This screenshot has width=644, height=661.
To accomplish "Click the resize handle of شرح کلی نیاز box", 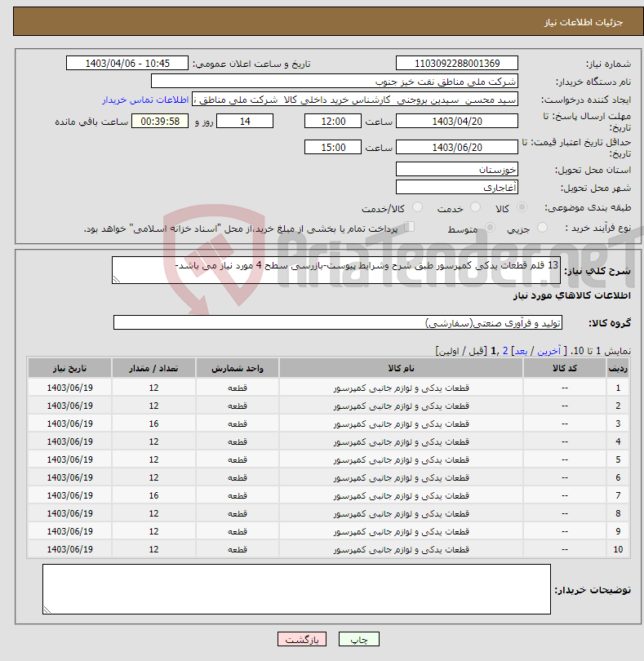I will tap(117, 279).
